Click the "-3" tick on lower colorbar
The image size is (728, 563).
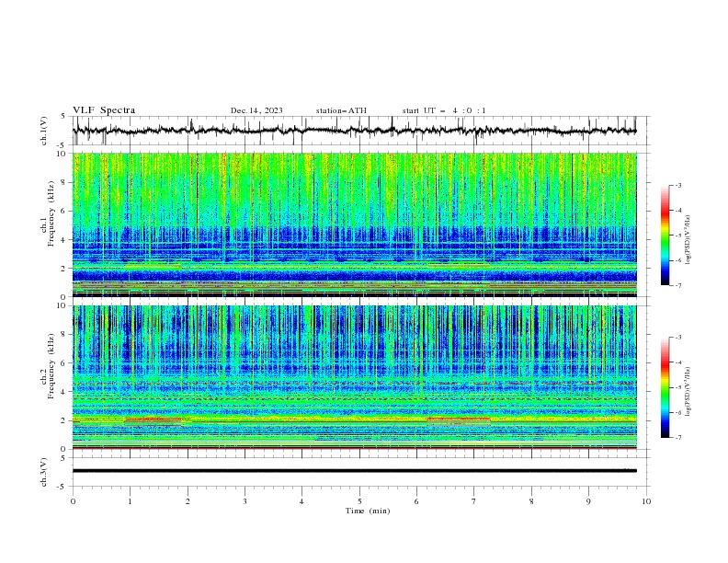(678, 338)
